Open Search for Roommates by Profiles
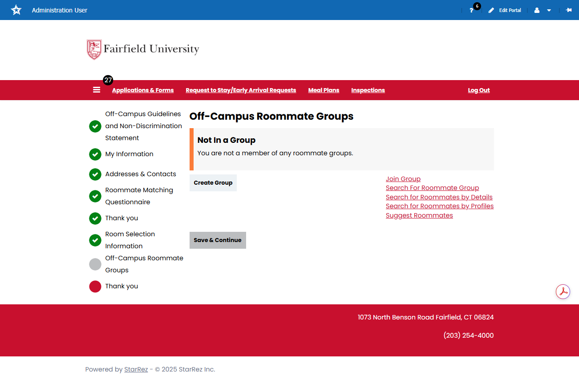 tap(440, 206)
